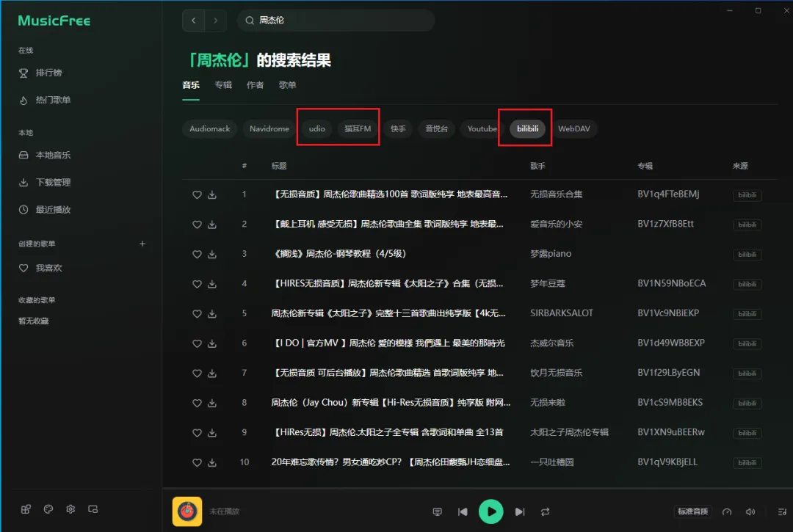This screenshot has height=532, width=793.
Task: Select the WebDAV source
Action: pos(574,129)
